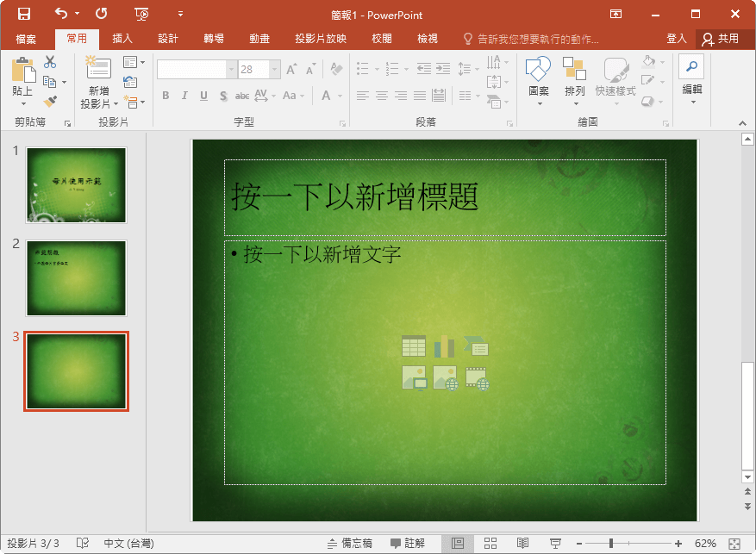Image resolution: width=756 pixels, height=554 pixels.
Task: Click the 共用 share button
Action: (x=721, y=39)
